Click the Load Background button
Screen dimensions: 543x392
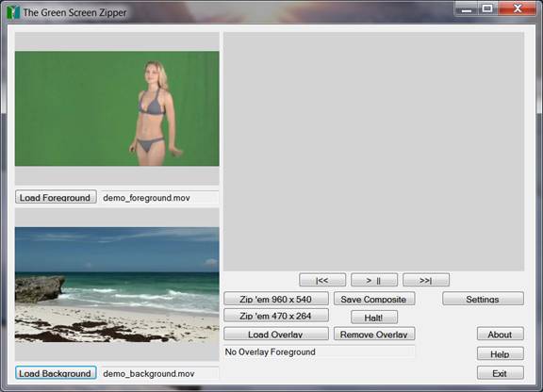(56, 373)
